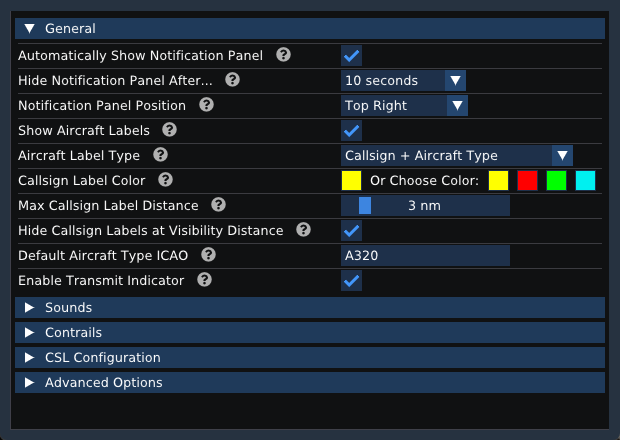This screenshot has width=620, height=440.
Task: Open help tooltip for Notification Panel Position
Action: point(206,105)
